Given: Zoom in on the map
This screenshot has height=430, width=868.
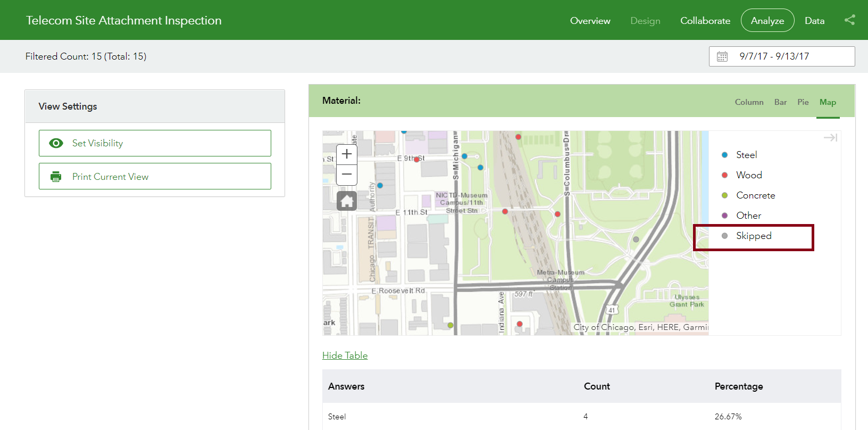Looking at the screenshot, I should 347,154.
